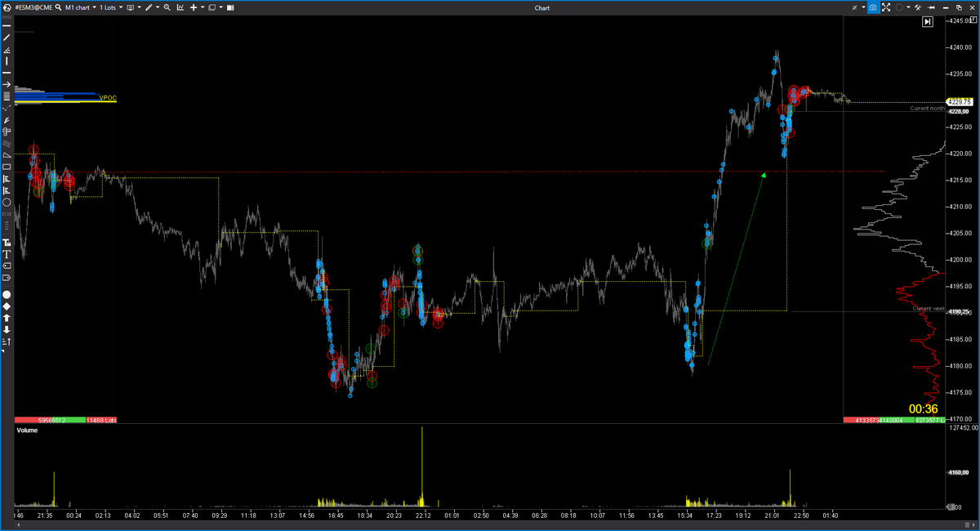Screen dimensions: 980x531
Task: Select the triangle drawing tool
Action: 7,155
